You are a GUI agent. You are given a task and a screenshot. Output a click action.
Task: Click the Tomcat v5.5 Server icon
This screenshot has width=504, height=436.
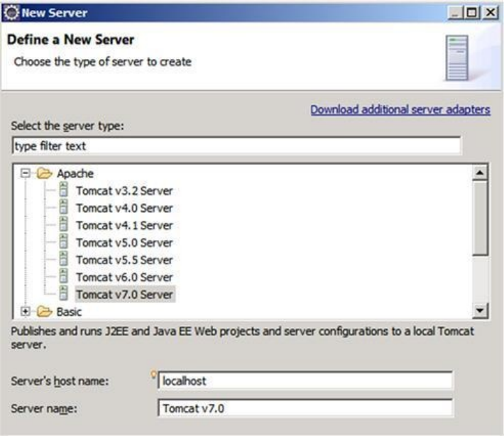click(64, 259)
